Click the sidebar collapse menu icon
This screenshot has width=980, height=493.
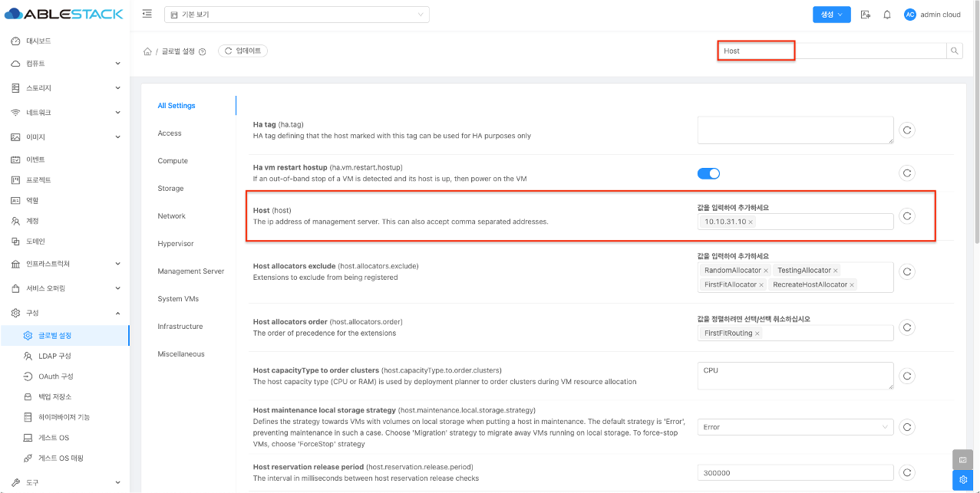147,15
